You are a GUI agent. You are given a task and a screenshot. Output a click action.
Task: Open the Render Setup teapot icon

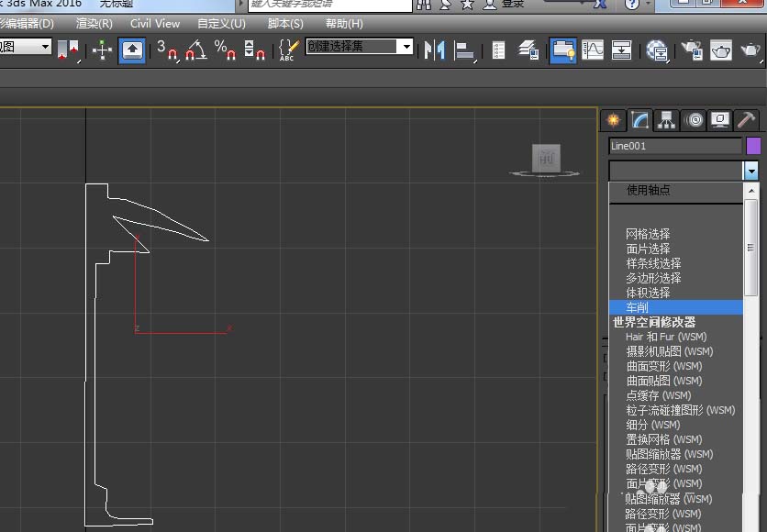pyautogui.click(x=692, y=50)
